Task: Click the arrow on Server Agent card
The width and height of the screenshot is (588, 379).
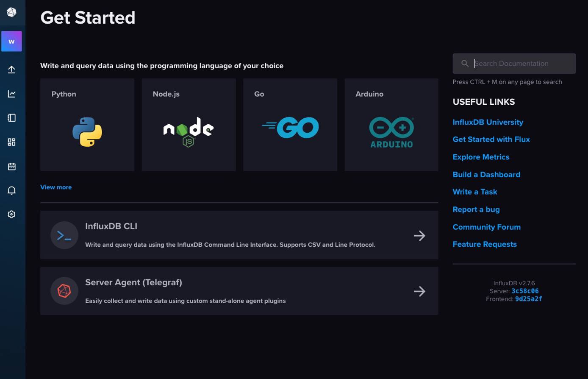Action: tap(419, 291)
